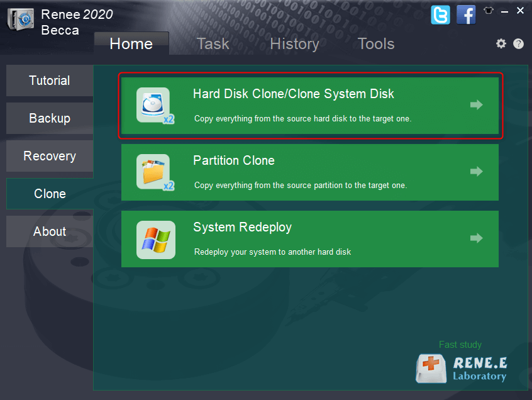This screenshot has width=532, height=400.
Task: Click the Twitter icon in title bar
Action: (x=440, y=14)
